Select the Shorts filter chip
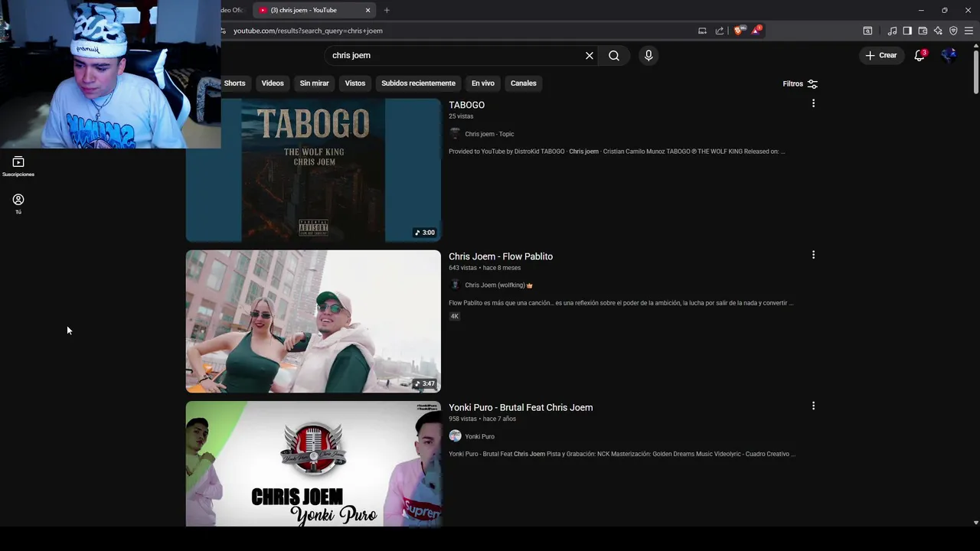The width and height of the screenshot is (980, 551). pyautogui.click(x=234, y=83)
